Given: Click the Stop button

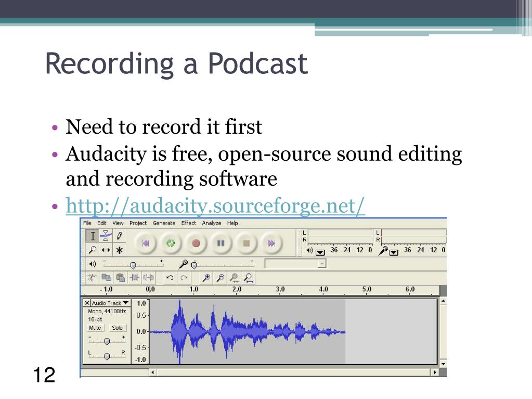Looking at the screenshot, I should tap(246, 243).
